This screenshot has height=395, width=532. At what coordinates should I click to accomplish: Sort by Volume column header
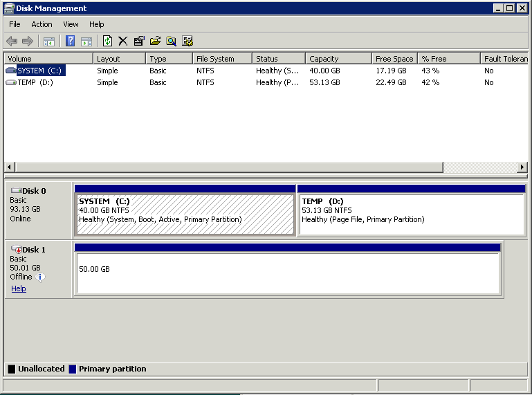click(x=48, y=59)
